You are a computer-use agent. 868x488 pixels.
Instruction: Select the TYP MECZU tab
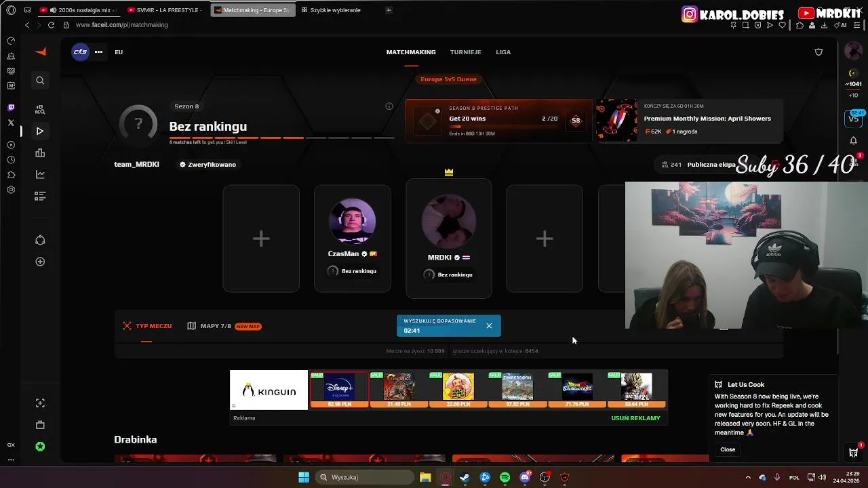147,326
